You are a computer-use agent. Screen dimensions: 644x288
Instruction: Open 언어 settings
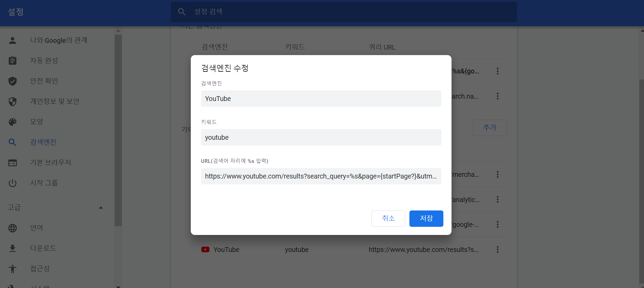tap(37, 228)
